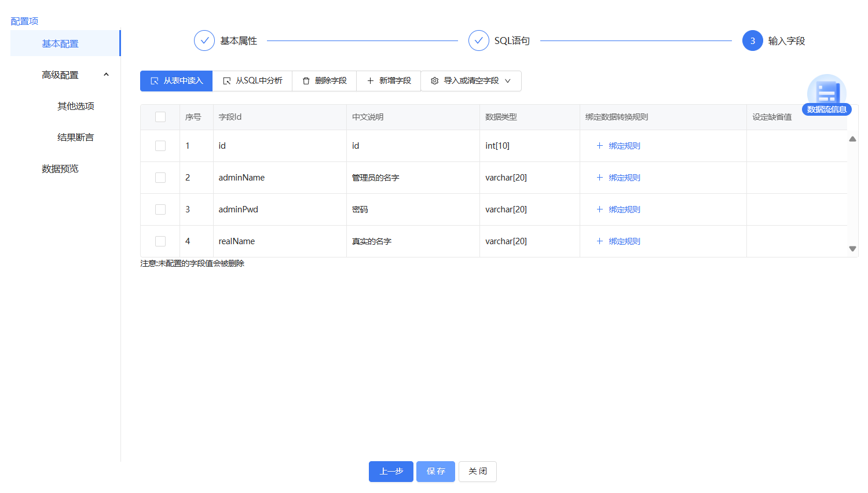The image size is (868, 493).
Task: Click 删除字段 trash button
Action: [x=324, y=81]
